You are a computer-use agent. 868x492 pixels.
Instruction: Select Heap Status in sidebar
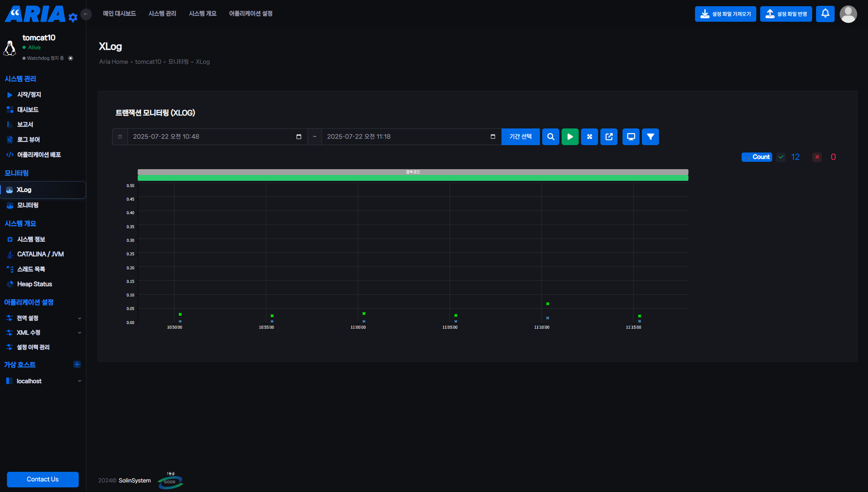click(35, 284)
